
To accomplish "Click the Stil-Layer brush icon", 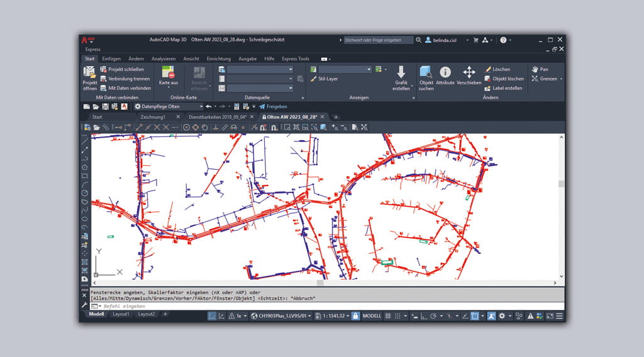I will [313, 79].
